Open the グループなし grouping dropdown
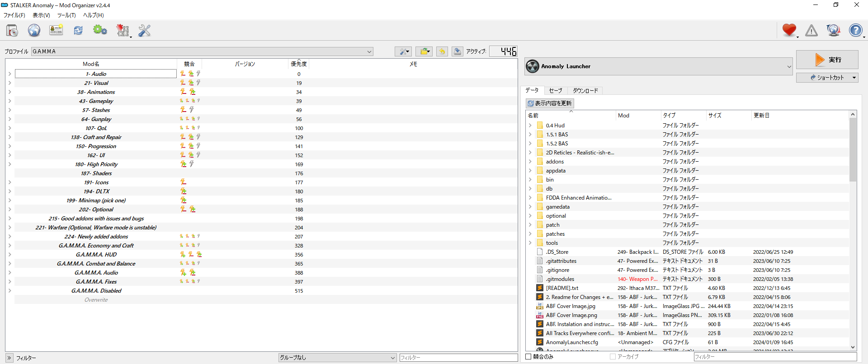868x364 pixels. point(337,358)
